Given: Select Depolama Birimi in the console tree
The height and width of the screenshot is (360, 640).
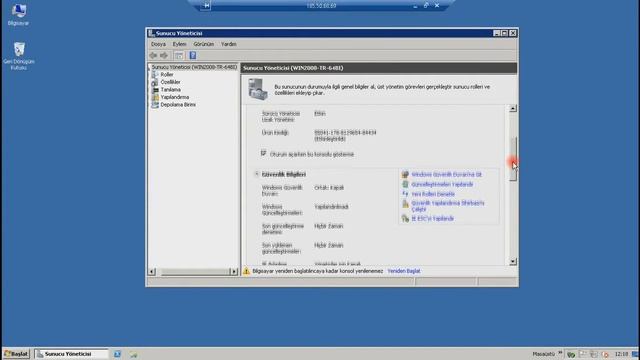Looking at the screenshot, I should [178, 105].
